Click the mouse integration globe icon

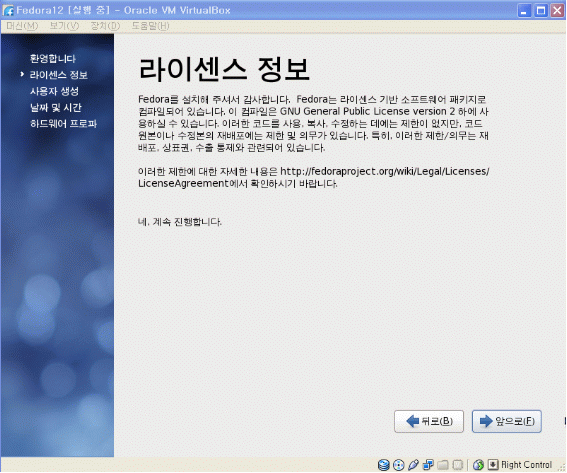[x=478, y=464]
